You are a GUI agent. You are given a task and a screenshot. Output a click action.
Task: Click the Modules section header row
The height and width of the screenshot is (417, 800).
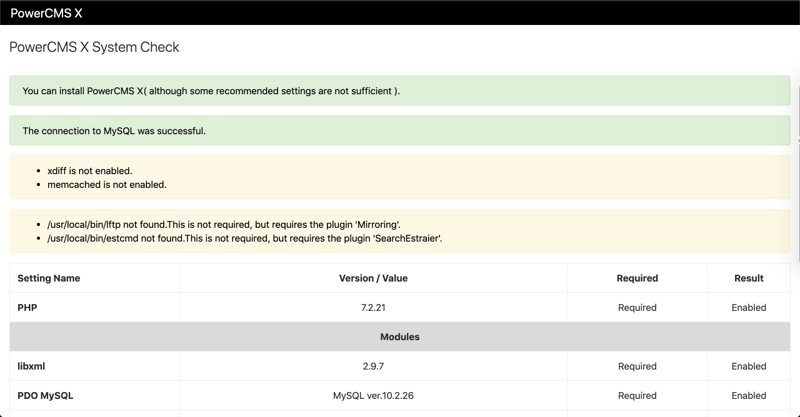[x=399, y=337]
